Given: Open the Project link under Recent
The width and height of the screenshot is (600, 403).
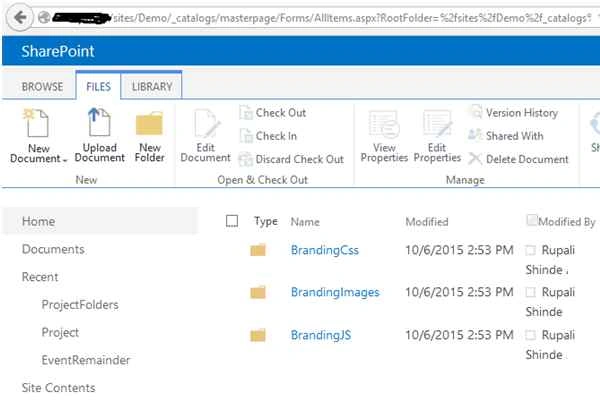Looking at the screenshot, I should point(60,332).
